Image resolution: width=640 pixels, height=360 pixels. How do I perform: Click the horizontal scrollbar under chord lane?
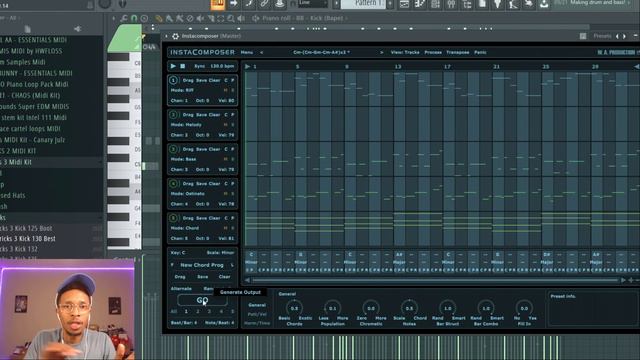point(435,280)
